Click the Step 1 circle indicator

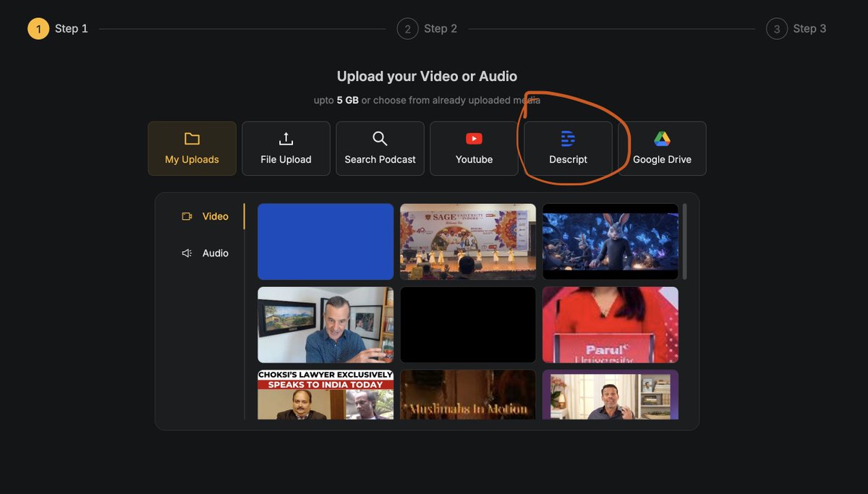point(38,29)
